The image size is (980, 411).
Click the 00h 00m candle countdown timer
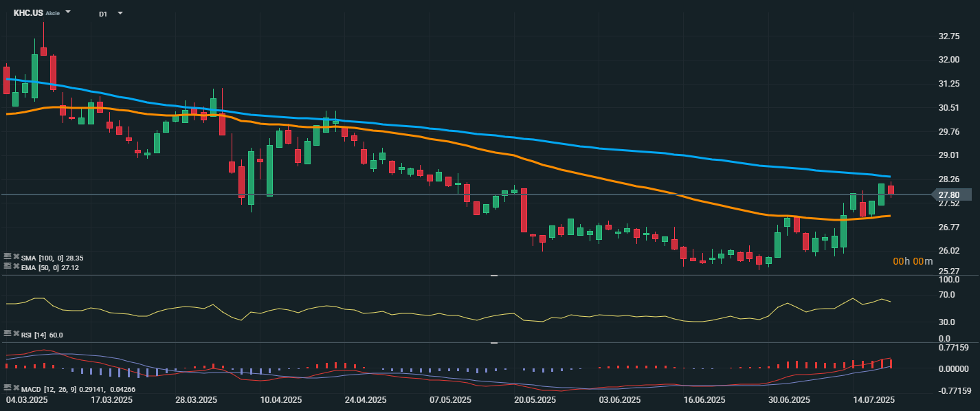click(x=913, y=261)
